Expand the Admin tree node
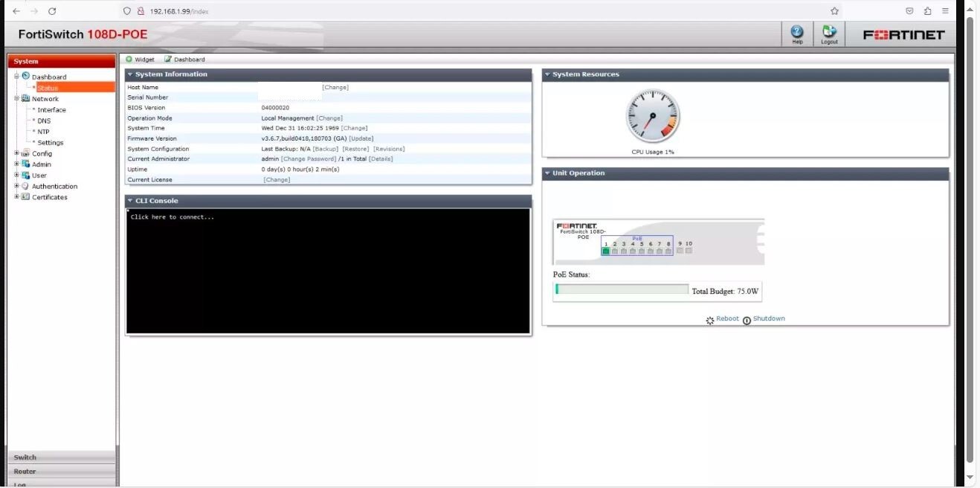Viewport: 980px width, 488px height. [16, 164]
